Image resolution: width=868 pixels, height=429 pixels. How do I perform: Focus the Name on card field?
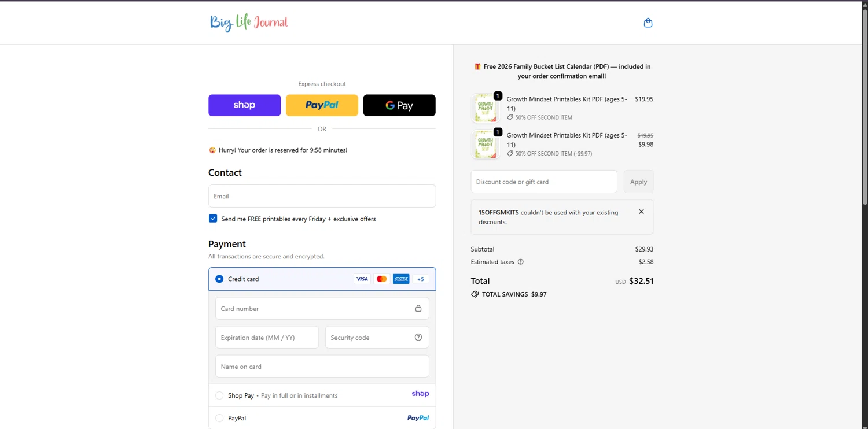tap(322, 367)
